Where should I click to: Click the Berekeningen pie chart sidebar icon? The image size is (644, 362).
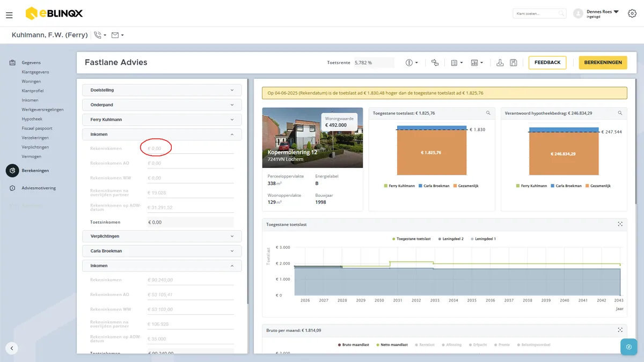tap(12, 171)
